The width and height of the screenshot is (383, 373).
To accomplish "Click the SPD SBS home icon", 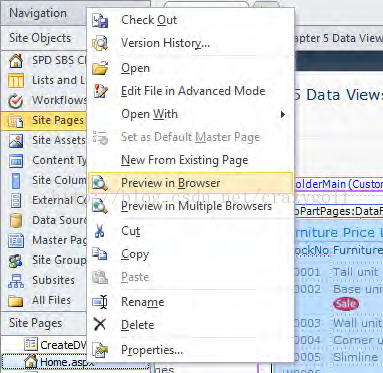I will click(x=16, y=61).
